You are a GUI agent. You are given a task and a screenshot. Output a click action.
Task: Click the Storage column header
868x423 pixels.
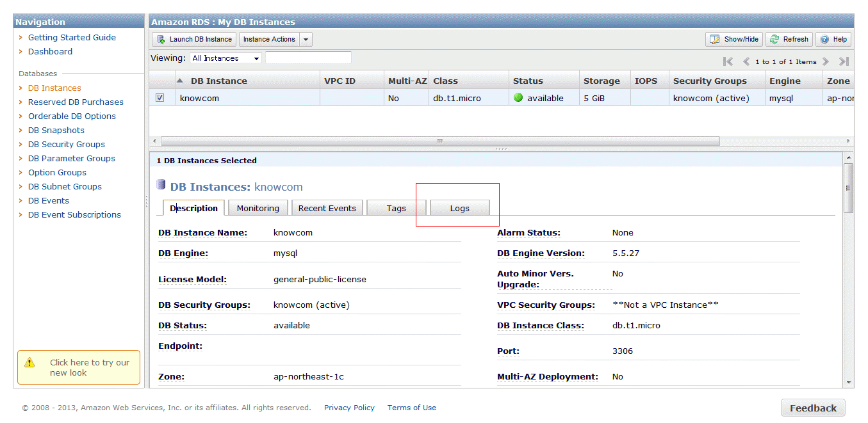(x=605, y=81)
